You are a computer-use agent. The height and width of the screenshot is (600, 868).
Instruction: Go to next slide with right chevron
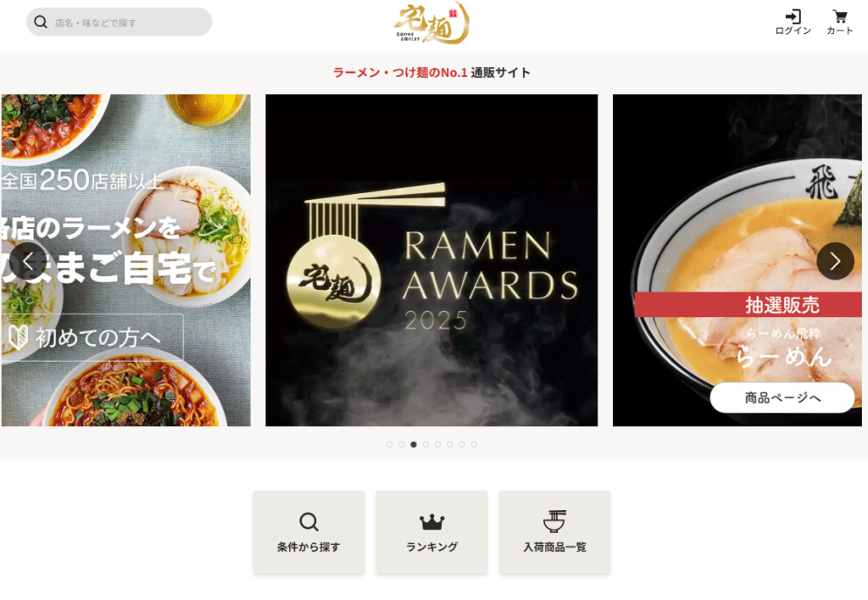(835, 261)
